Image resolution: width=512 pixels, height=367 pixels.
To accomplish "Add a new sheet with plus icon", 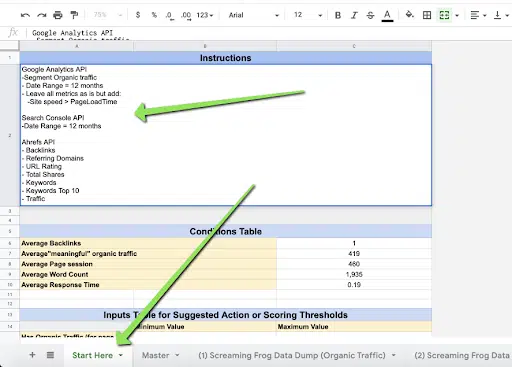I will click(x=32, y=355).
